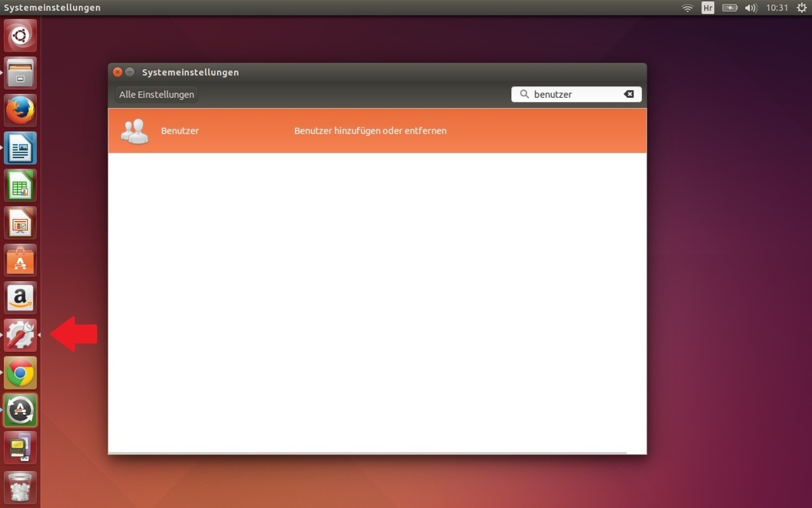
Task: Launch LibreOffice Calc spreadsheet
Action: point(20,186)
